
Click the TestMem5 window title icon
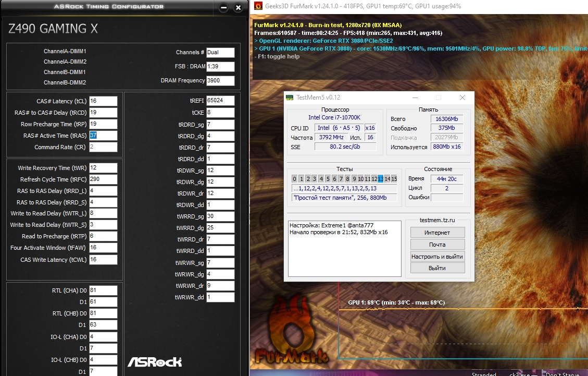click(x=290, y=98)
